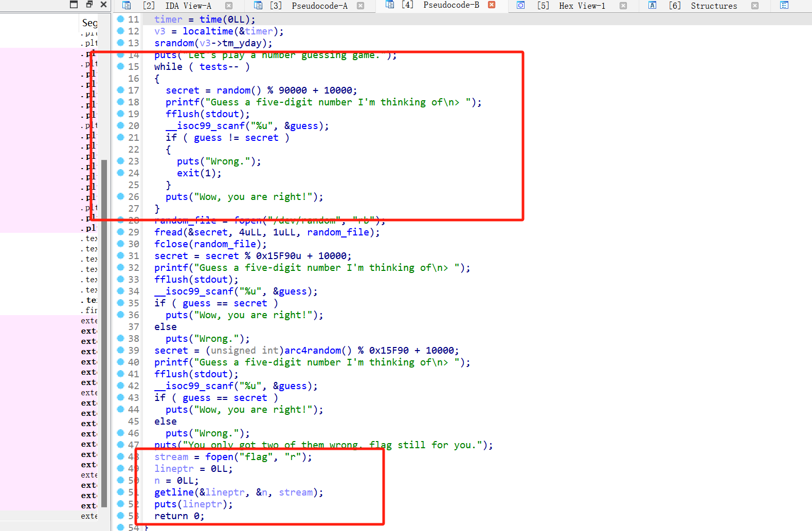812x531 pixels.
Task: Click the Structures tab icon
Action: (x=653, y=6)
